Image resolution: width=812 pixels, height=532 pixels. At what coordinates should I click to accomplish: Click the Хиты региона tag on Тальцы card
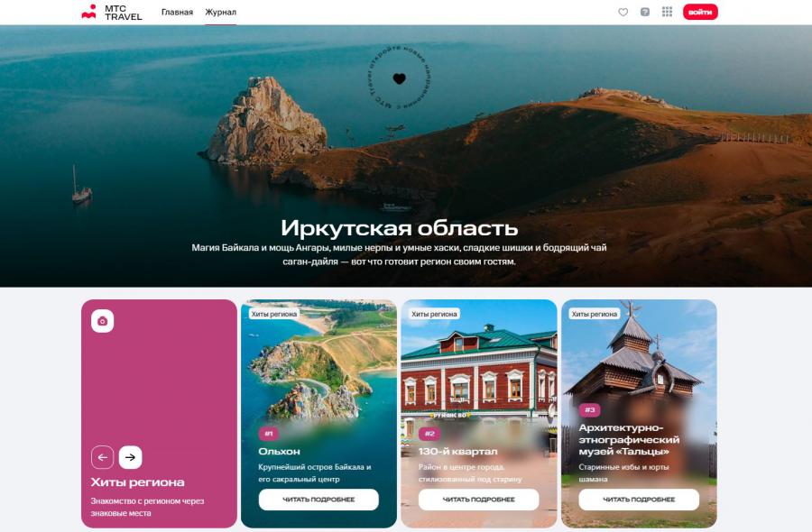pos(595,314)
